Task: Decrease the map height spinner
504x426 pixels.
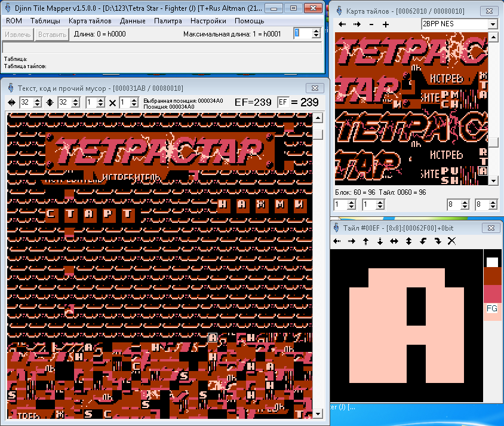Action: point(75,105)
